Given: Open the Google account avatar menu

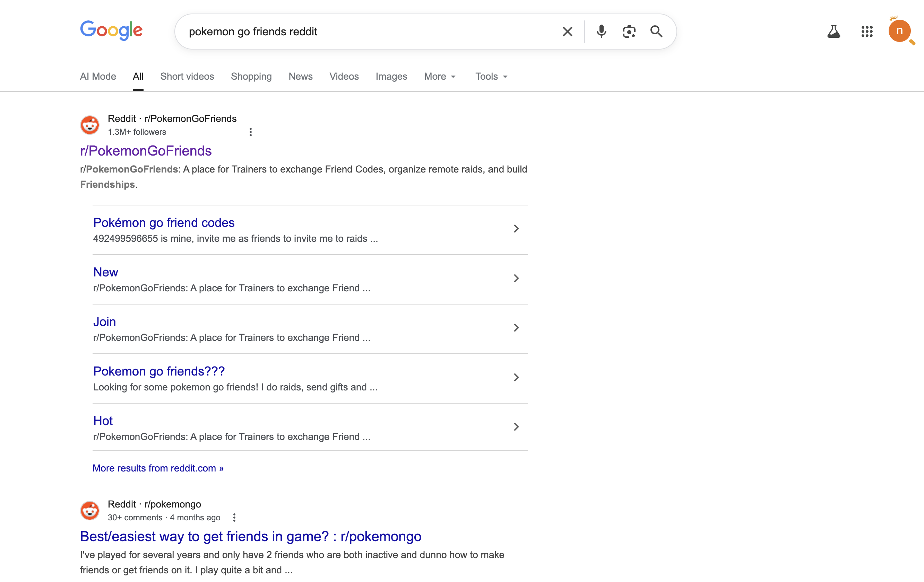Looking at the screenshot, I should (x=899, y=31).
